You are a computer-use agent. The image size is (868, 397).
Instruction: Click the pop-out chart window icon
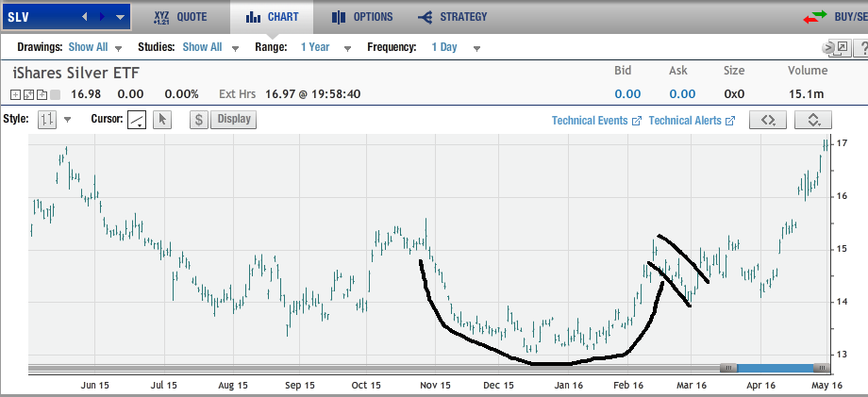pos(842,48)
